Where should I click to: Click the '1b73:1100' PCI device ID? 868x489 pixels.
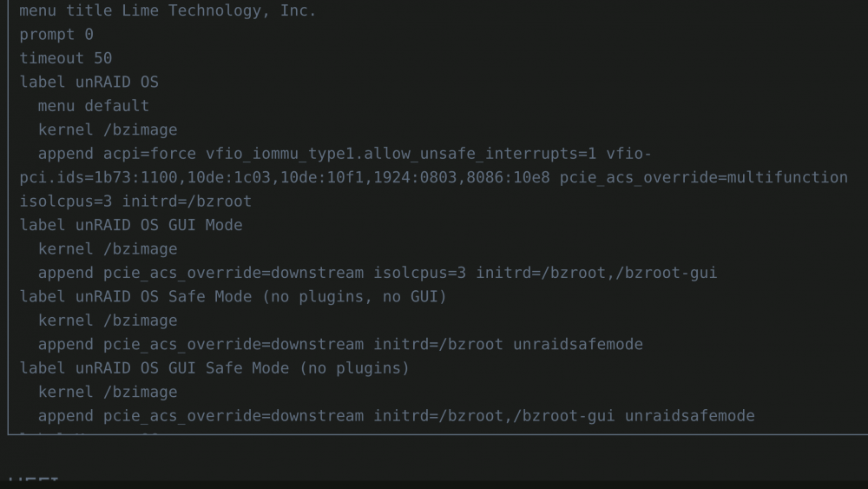tap(135, 177)
